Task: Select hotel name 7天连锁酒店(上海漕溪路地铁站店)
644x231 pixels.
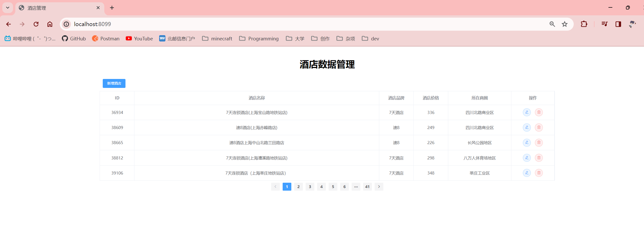Action: pyautogui.click(x=257, y=158)
